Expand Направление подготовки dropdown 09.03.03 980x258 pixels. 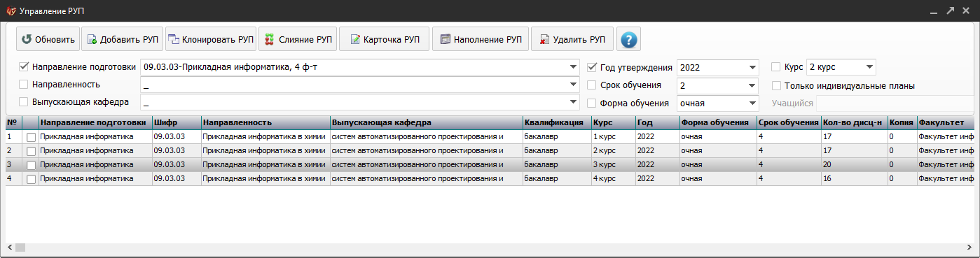[572, 68]
